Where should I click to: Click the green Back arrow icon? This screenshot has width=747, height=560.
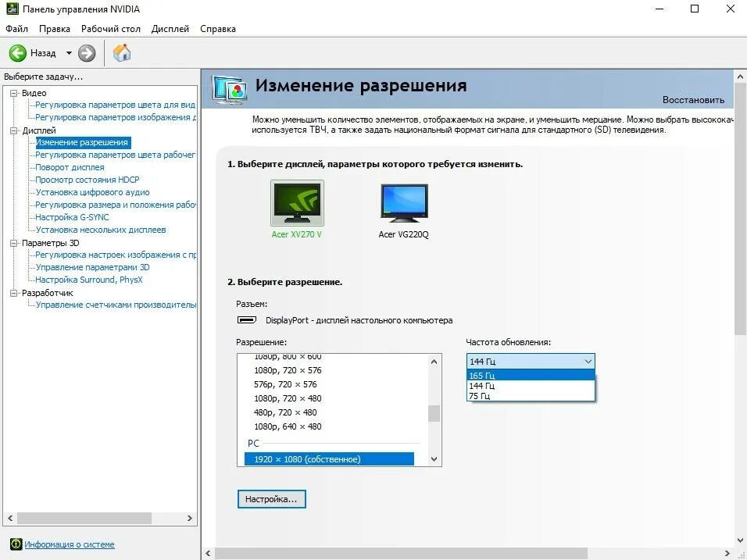click(x=18, y=53)
